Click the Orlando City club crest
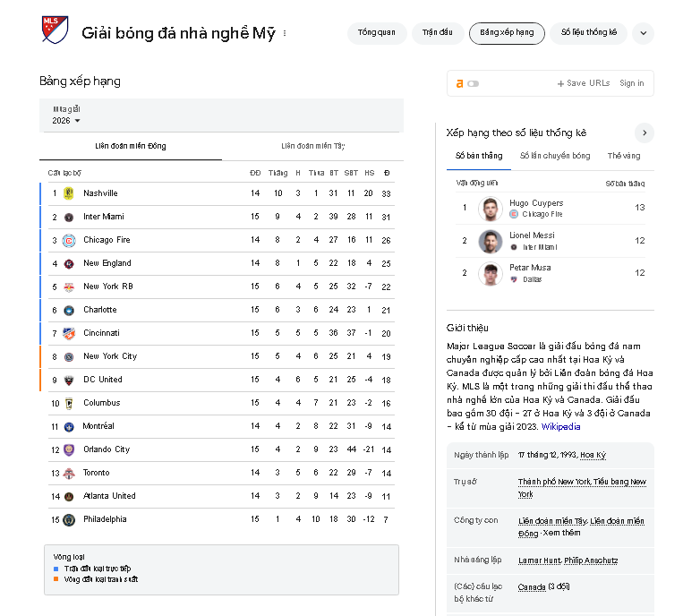The width and height of the screenshot is (683, 616). [69, 449]
